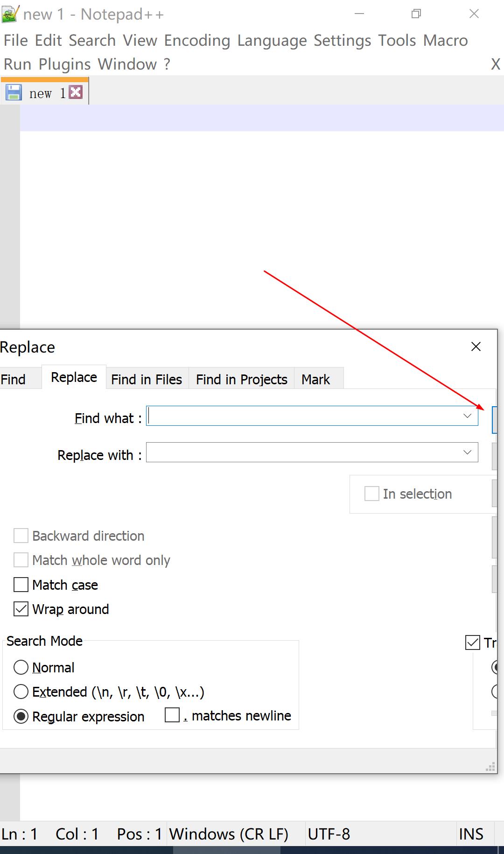Open the Find what history dropdown
The width and height of the screenshot is (504, 854).
coord(467,416)
